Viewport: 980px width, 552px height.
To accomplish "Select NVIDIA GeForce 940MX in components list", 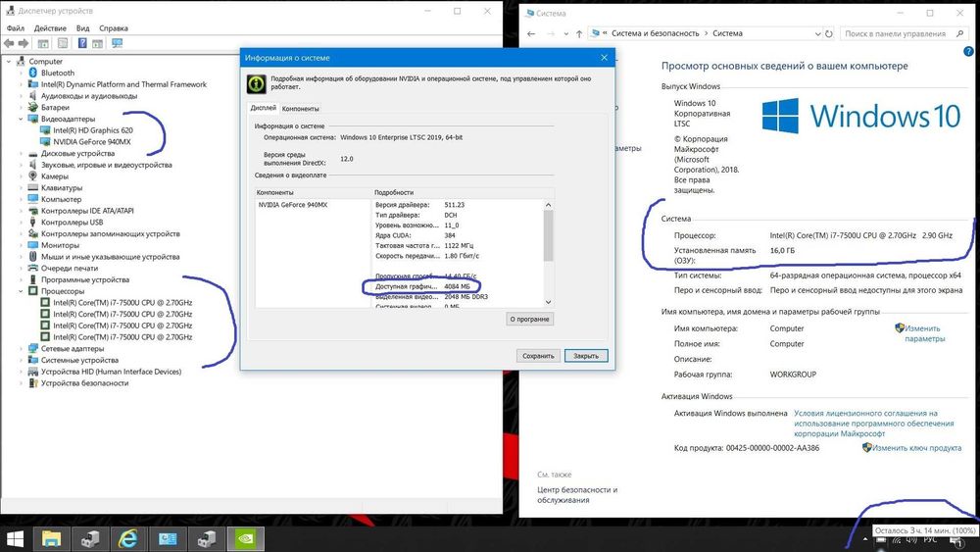I will 292,205.
